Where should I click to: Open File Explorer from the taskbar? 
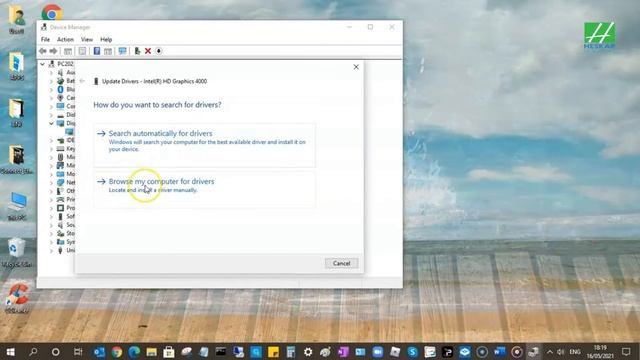pyautogui.click(x=151, y=352)
